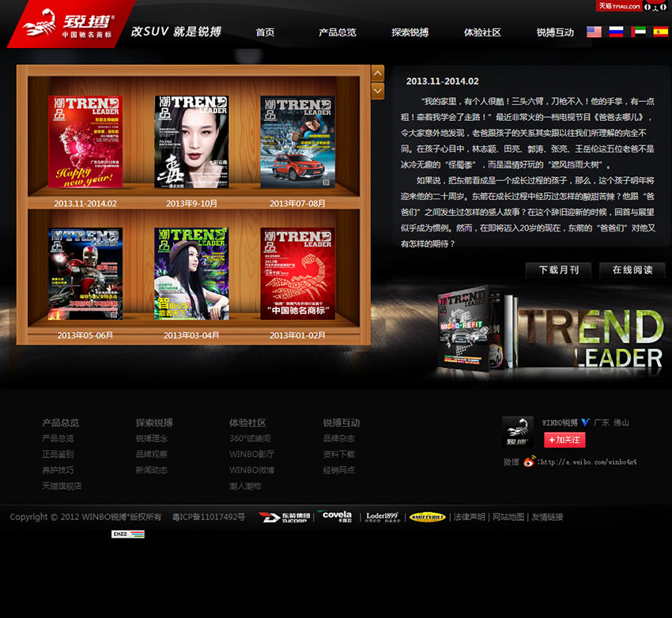The height and width of the screenshot is (618, 672).
Task: Click the 下载月刊 download button
Action: coord(558,269)
